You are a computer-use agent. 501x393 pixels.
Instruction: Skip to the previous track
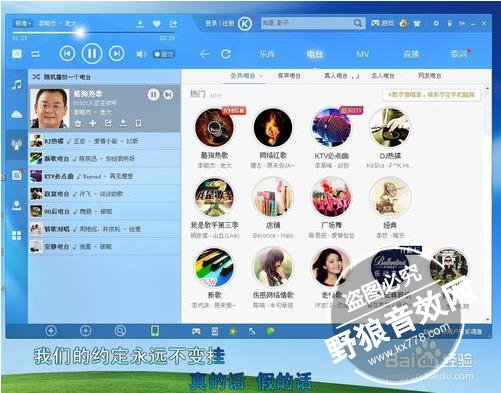pos(67,53)
